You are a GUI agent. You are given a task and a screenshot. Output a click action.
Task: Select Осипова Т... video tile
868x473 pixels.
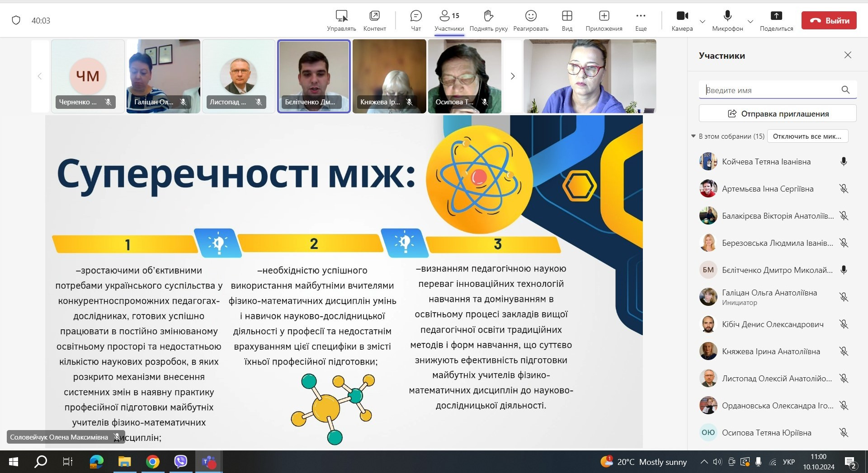(x=465, y=76)
